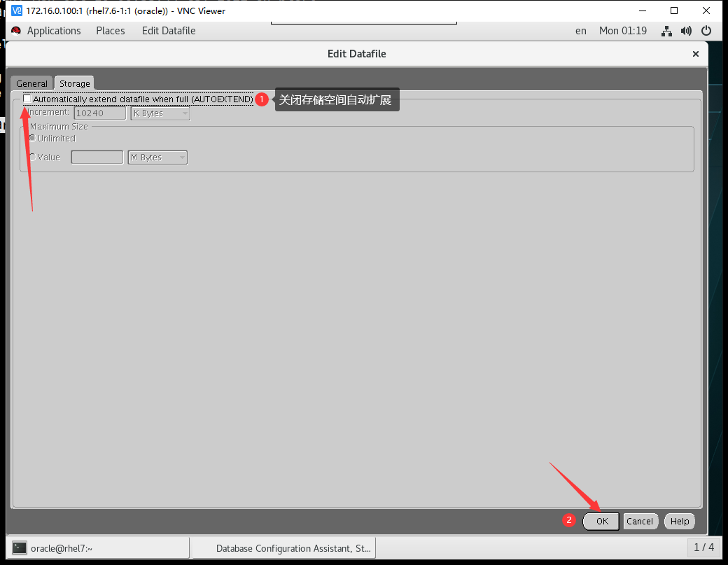Click the Help button
This screenshot has height=565, width=728.
tap(679, 521)
